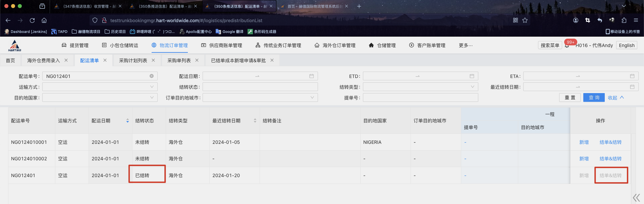Collapse filters with 收起 toggle

[x=616, y=98]
